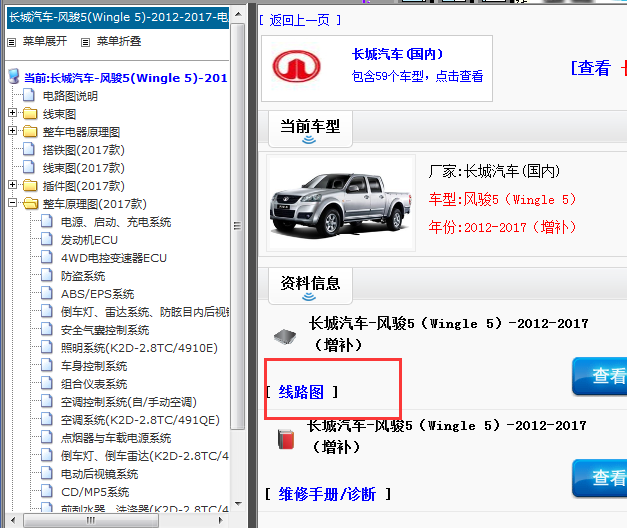Expand the 插件图(2017款) tree node
Image resolution: width=627 pixels, height=528 pixels.
(x=12, y=184)
